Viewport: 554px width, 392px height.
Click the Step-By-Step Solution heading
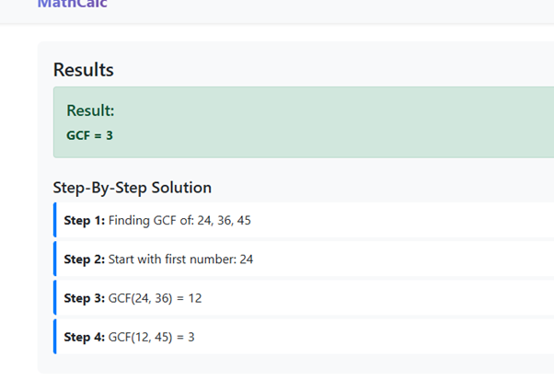133,188
